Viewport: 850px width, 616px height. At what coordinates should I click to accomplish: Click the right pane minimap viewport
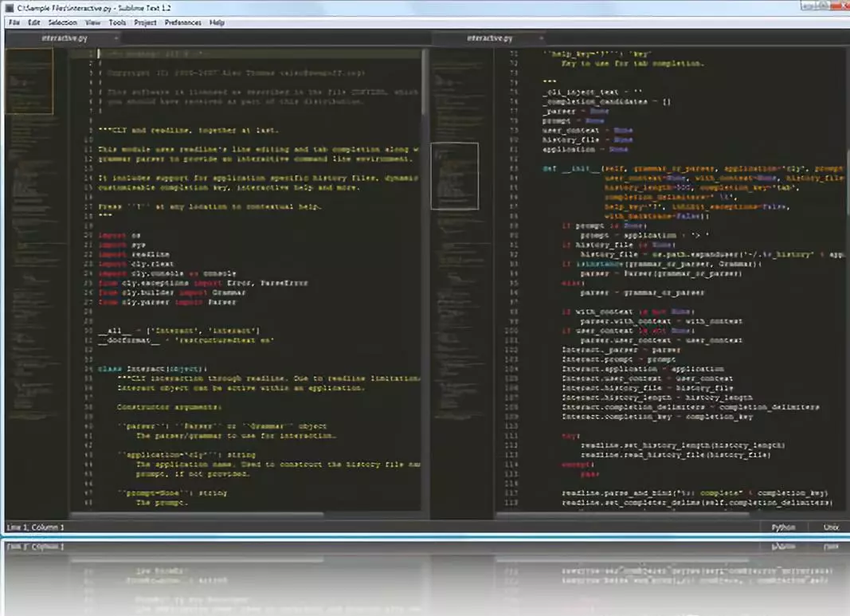pyautogui.click(x=455, y=175)
